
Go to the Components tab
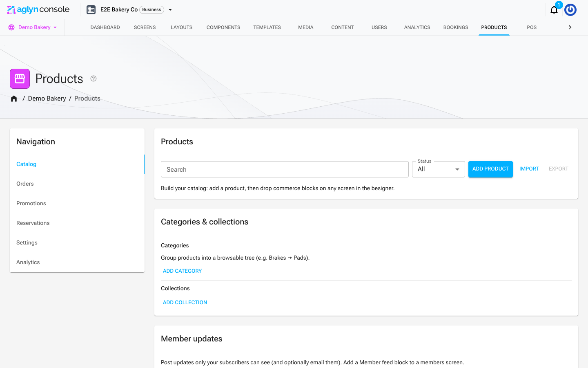[x=223, y=27]
